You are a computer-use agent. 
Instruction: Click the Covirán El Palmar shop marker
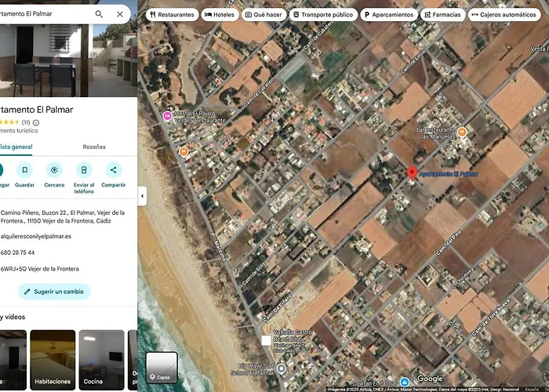point(405,382)
